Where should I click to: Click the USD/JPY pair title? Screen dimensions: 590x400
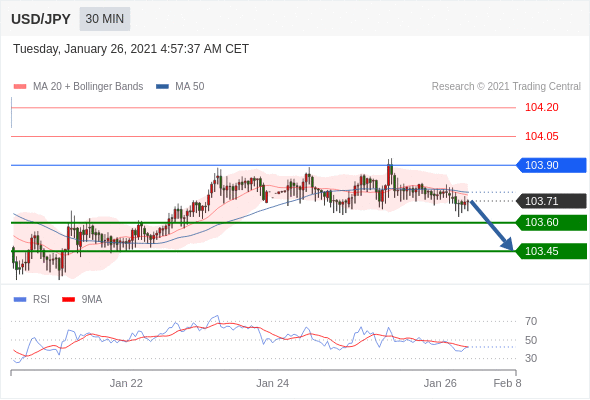(x=41, y=19)
